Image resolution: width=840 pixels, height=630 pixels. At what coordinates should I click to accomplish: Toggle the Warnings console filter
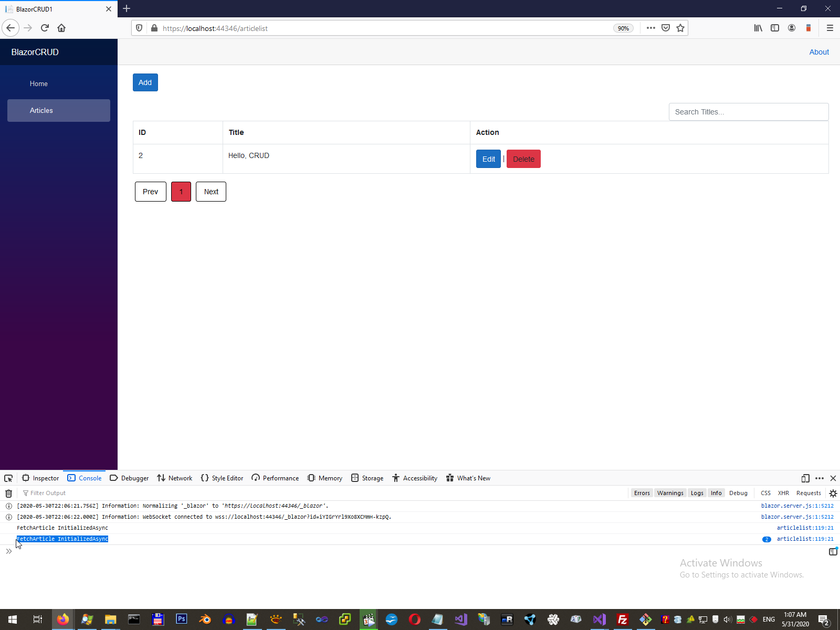670,493
